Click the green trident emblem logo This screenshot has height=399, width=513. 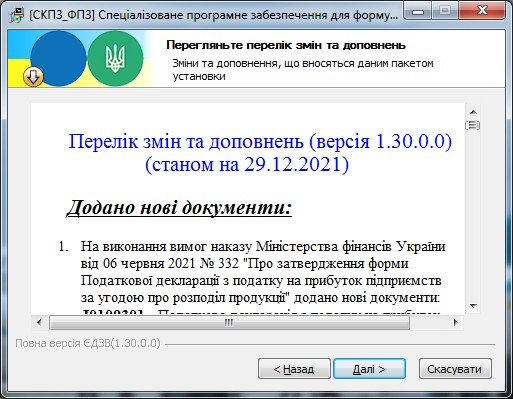[x=115, y=59]
